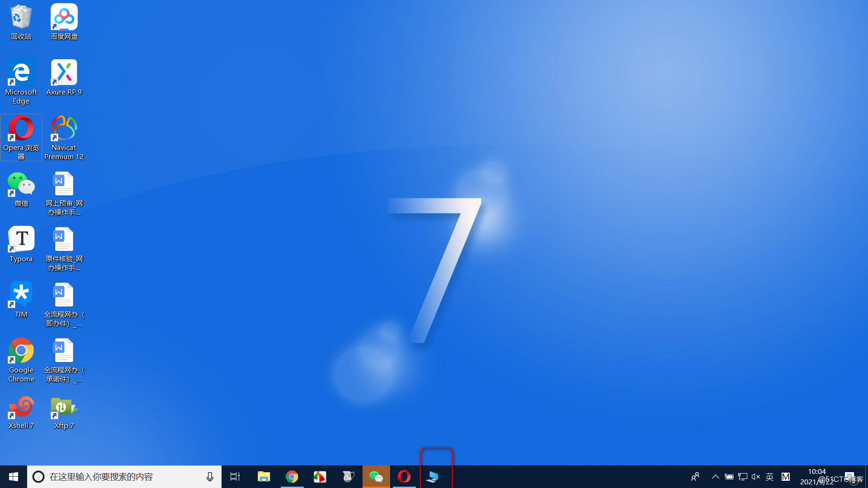Open the Start menu
Image resolution: width=868 pixels, height=488 pixels.
[x=13, y=476]
